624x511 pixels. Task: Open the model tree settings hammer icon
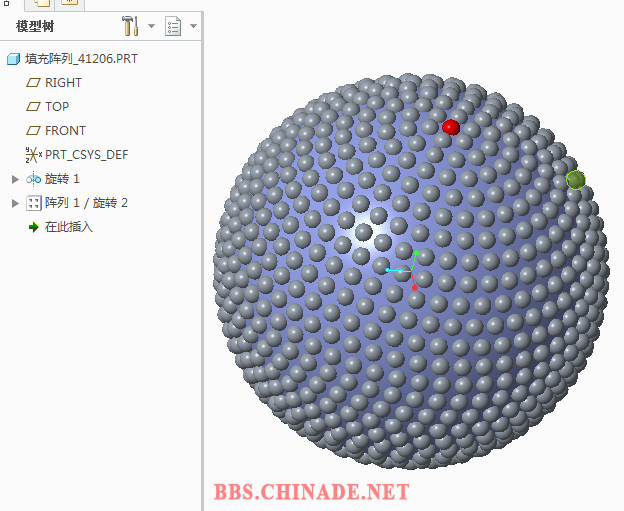pos(130,26)
